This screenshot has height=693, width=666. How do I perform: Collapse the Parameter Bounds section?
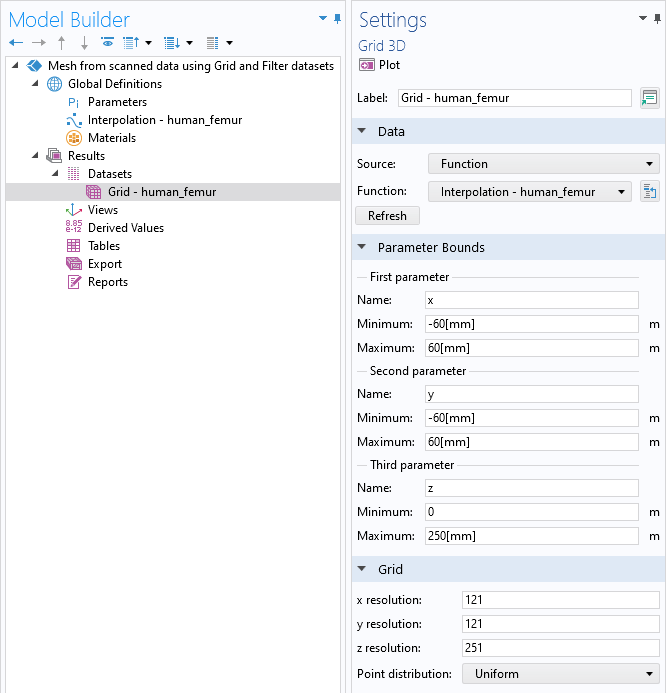(x=362, y=248)
